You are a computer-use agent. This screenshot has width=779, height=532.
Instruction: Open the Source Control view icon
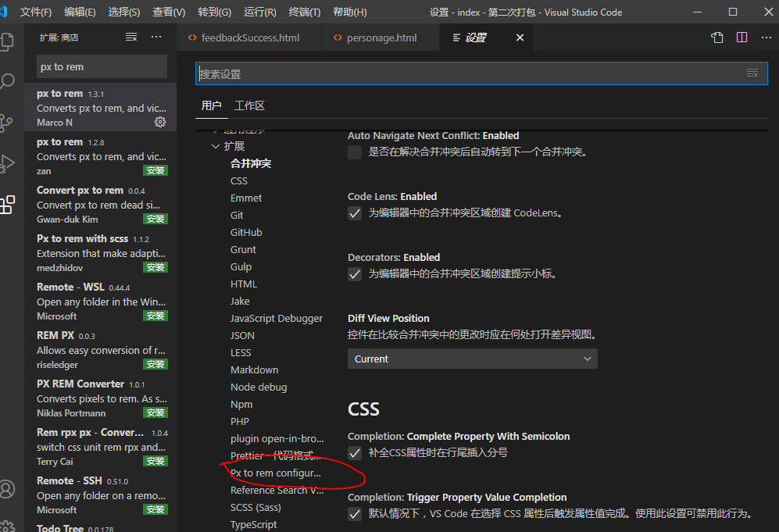6,123
